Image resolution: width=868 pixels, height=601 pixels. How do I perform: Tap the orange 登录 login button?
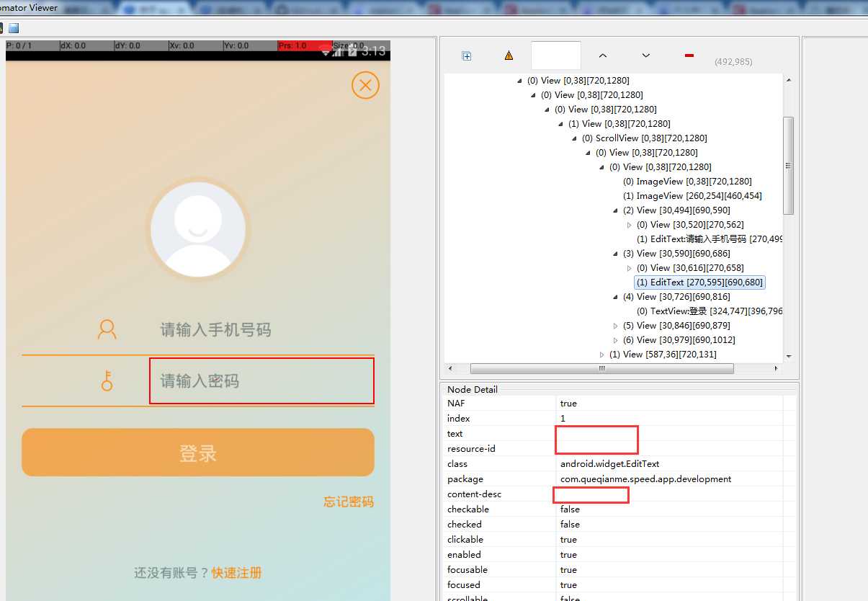(198, 453)
